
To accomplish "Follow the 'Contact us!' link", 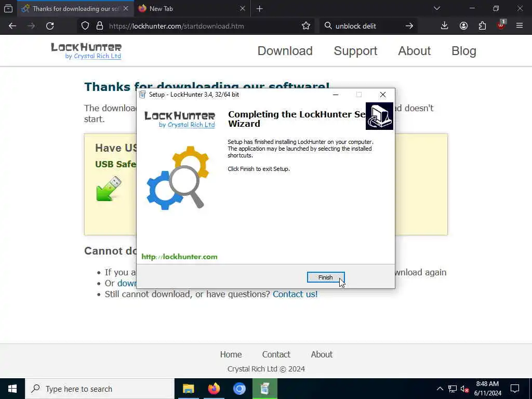I will coord(295,294).
